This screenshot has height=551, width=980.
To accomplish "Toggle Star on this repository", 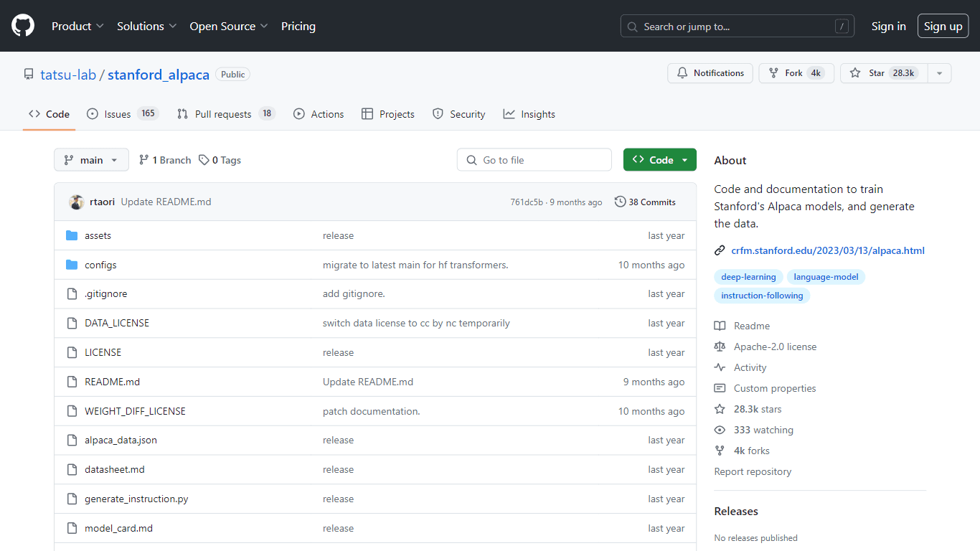I will pyautogui.click(x=884, y=73).
